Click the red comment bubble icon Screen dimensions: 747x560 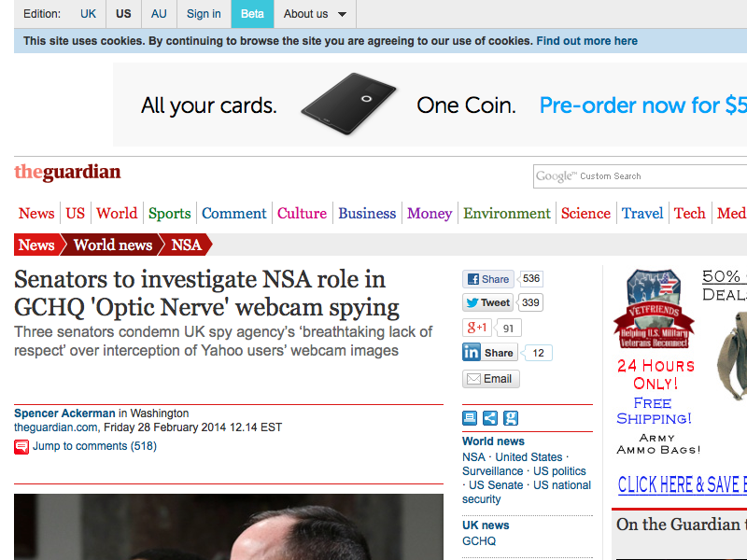(x=21, y=447)
